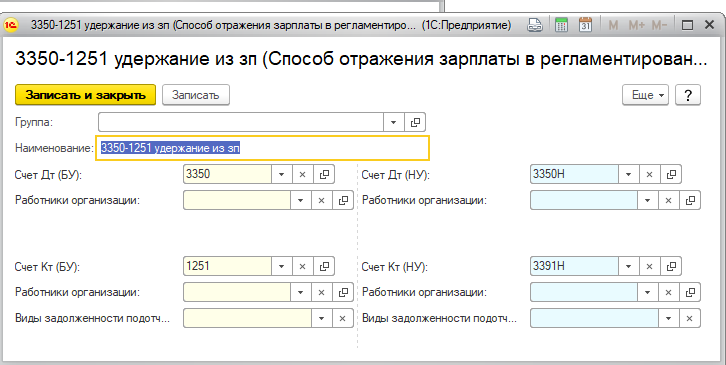Click Записать и закрыть button
Screen dimensions: 726x365
coord(86,95)
